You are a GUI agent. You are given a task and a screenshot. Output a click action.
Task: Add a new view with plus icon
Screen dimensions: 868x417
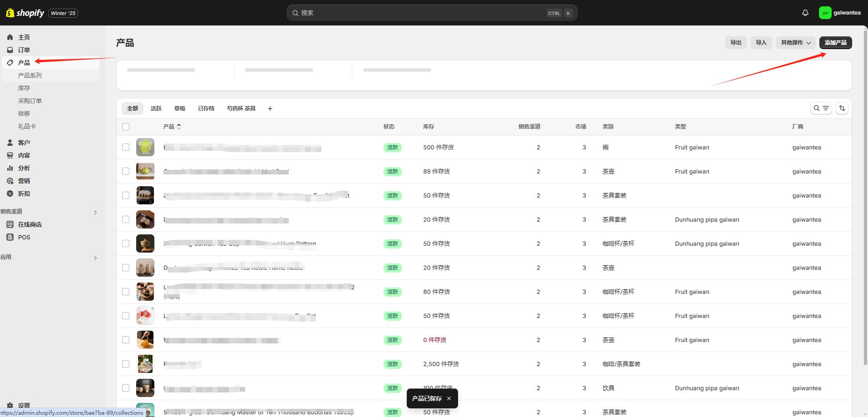(x=270, y=109)
